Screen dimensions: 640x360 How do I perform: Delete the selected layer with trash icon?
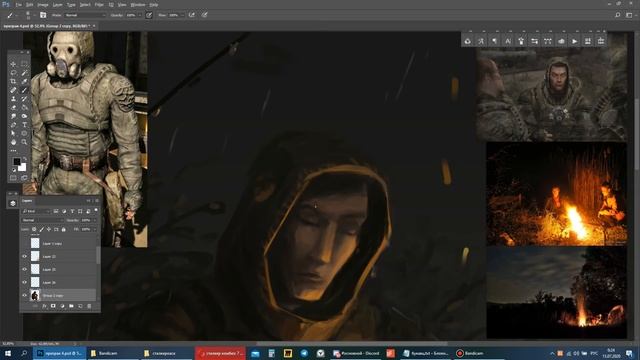[x=89, y=306]
